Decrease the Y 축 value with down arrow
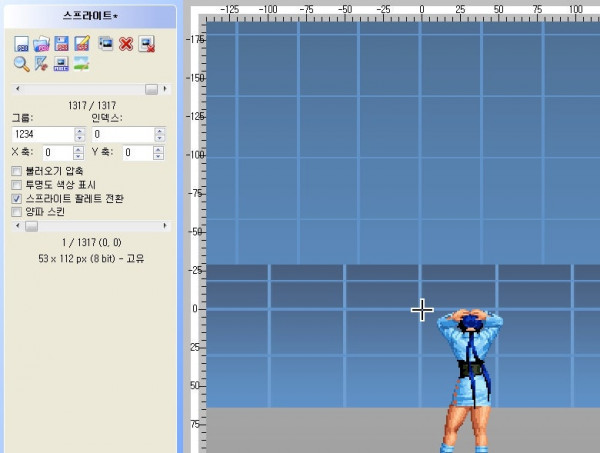This screenshot has width=600, height=453. [158, 156]
